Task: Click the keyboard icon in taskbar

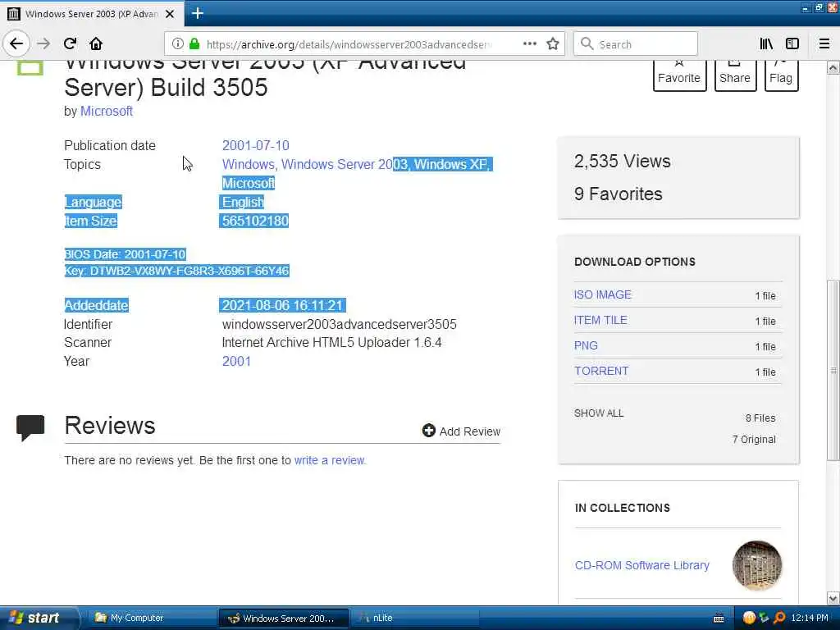Action: click(x=719, y=619)
